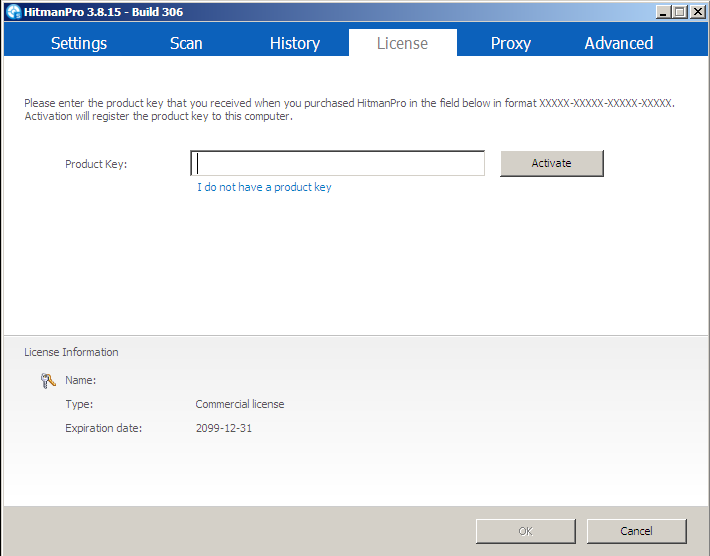Screen dimensions: 710x556
Task: Click the 'Expiration date:' label
Action: tap(104, 428)
